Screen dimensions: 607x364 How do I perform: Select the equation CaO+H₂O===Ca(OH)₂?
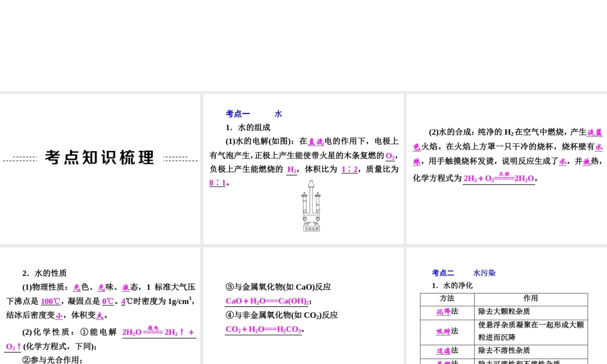point(267,301)
